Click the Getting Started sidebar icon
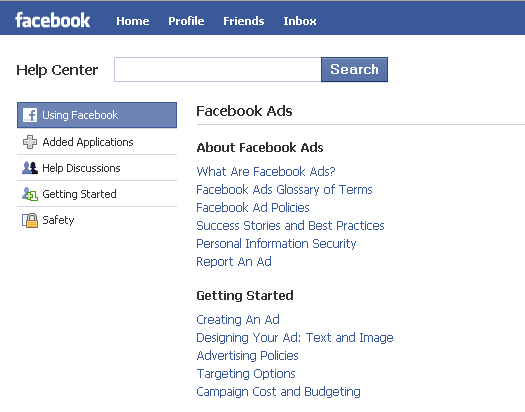Image resolution: width=525 pixels, height=412 pixels. click(x=30, y=194)
